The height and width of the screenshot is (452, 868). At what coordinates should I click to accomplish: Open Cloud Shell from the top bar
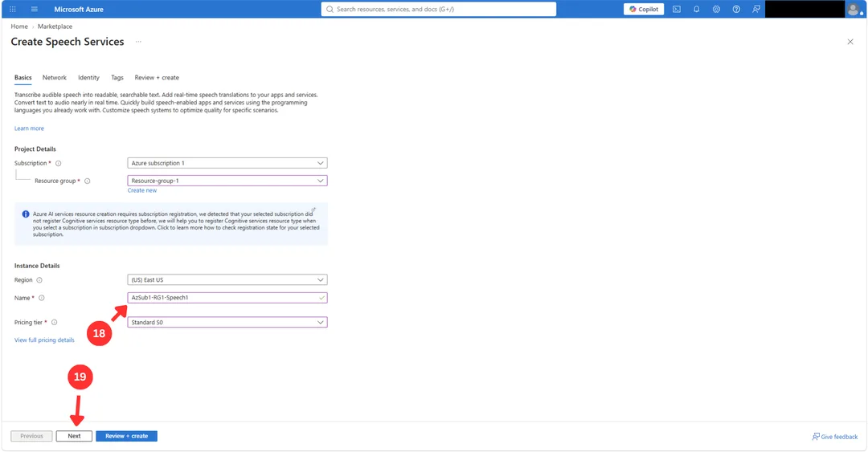coord(677,9)
